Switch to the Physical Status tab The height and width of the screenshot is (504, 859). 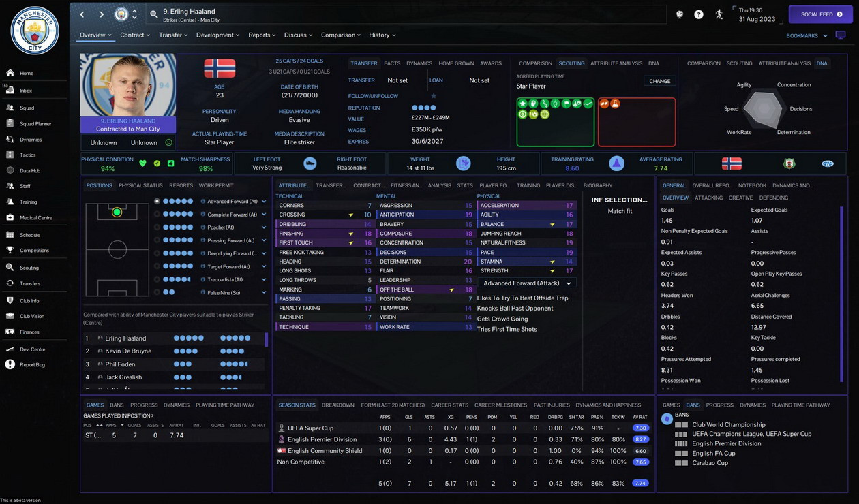pyautogui.click(x=140, y=185)
